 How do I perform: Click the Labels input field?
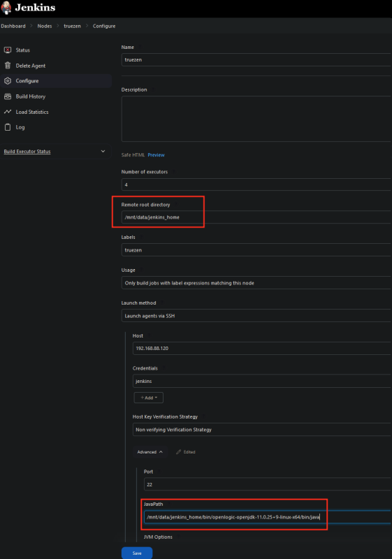coord(256,250)
